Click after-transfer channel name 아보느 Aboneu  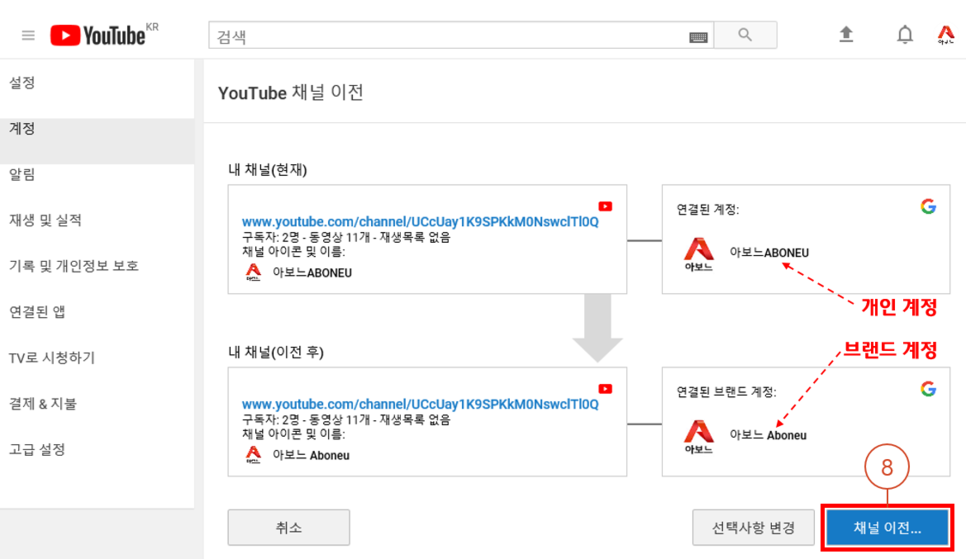[311, 455]
